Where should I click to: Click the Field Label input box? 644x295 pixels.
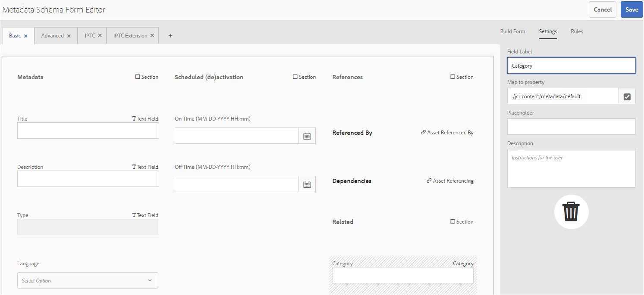click(x=571, y=66)
